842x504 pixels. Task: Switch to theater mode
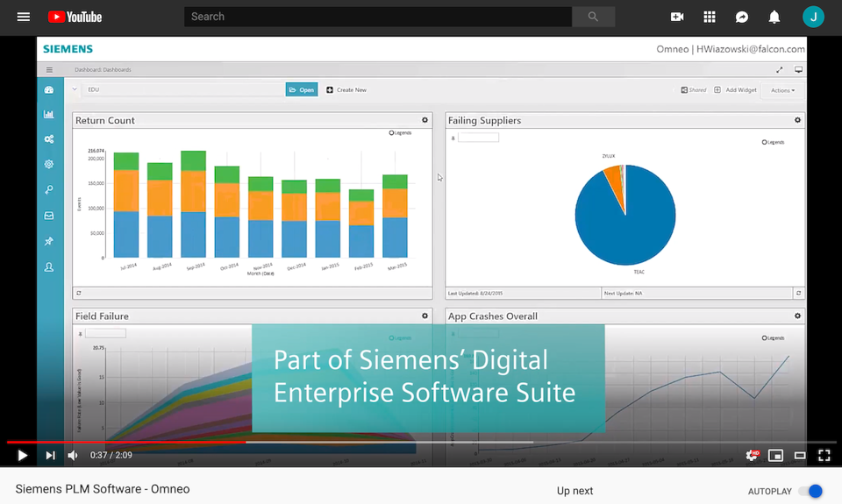pos(800,455)
